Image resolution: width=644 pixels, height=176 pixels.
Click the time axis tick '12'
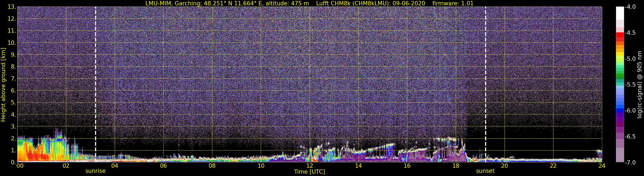tap(310, 166)
